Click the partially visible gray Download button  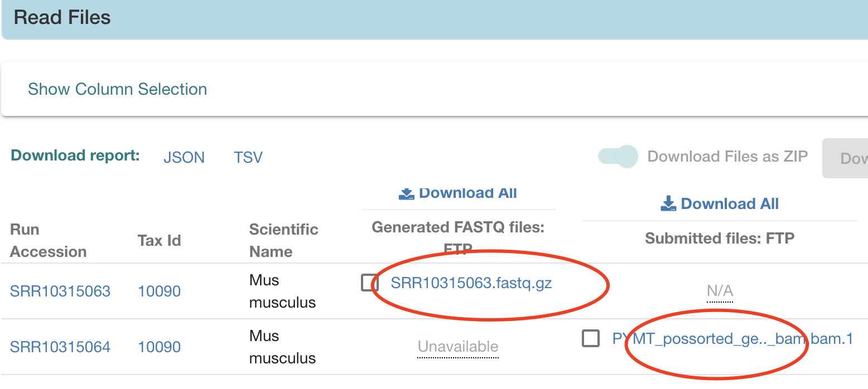coord(849,159)
